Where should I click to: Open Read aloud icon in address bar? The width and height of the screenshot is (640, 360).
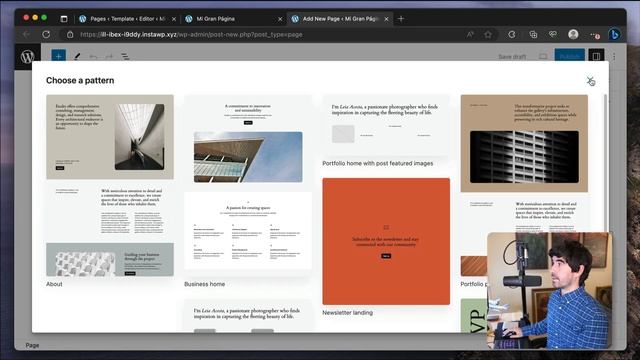470,35
